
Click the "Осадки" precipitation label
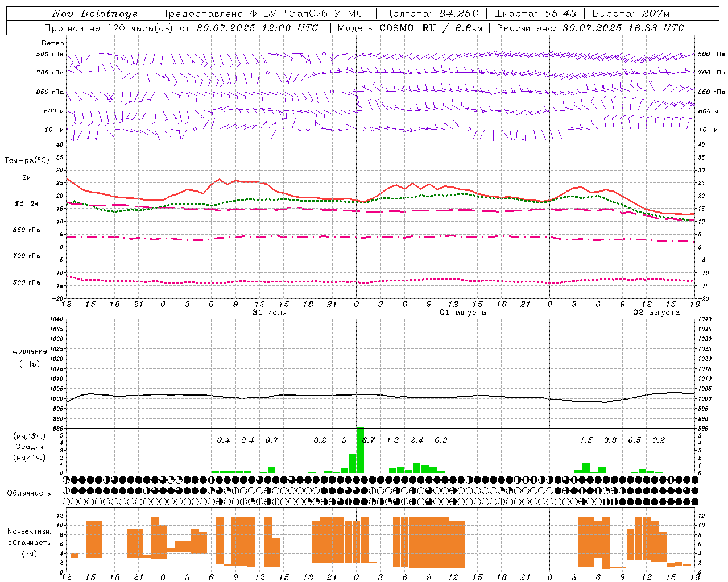[30, 447]
